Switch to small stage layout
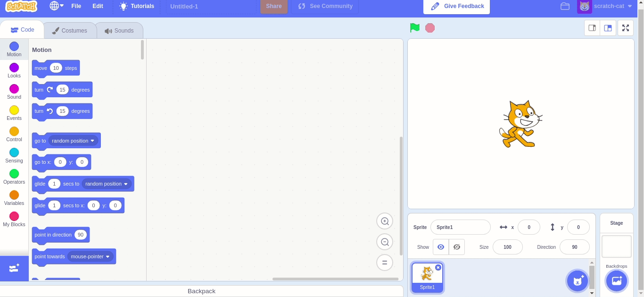The image size is (644, 297). tap(592, 28)
